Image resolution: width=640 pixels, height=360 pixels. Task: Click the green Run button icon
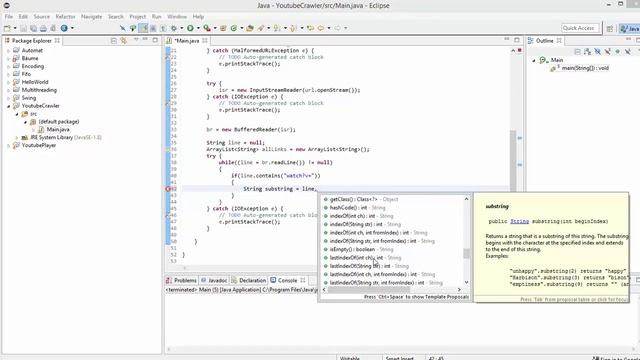tap(190, 28)
